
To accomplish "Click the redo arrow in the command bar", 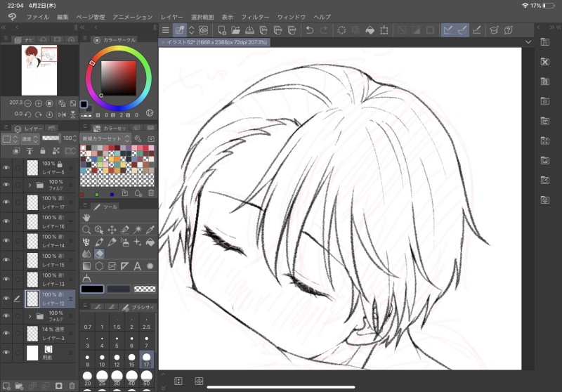I will point(324,30).
